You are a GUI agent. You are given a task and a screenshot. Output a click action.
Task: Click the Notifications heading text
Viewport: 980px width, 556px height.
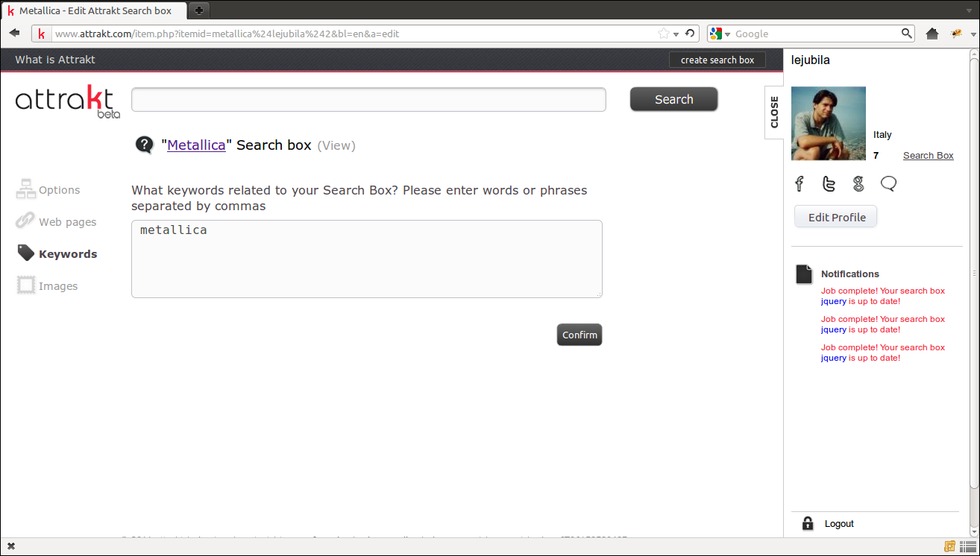tap(850, 274)
